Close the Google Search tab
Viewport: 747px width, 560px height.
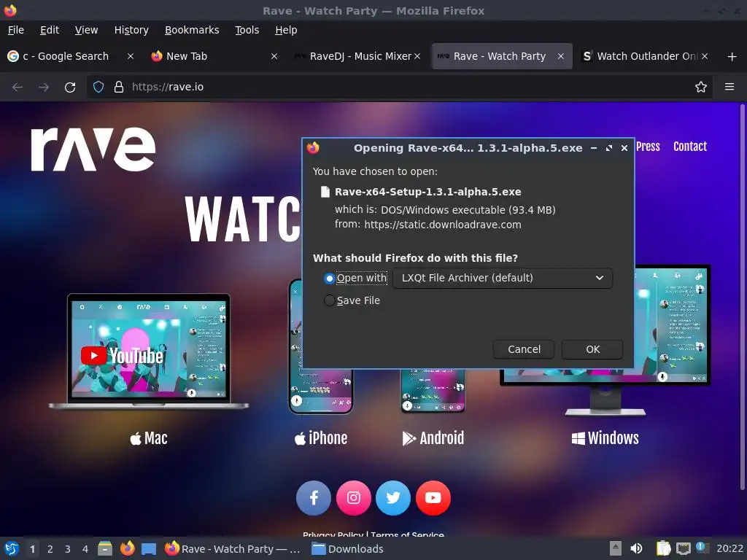(x=130, y=56)
